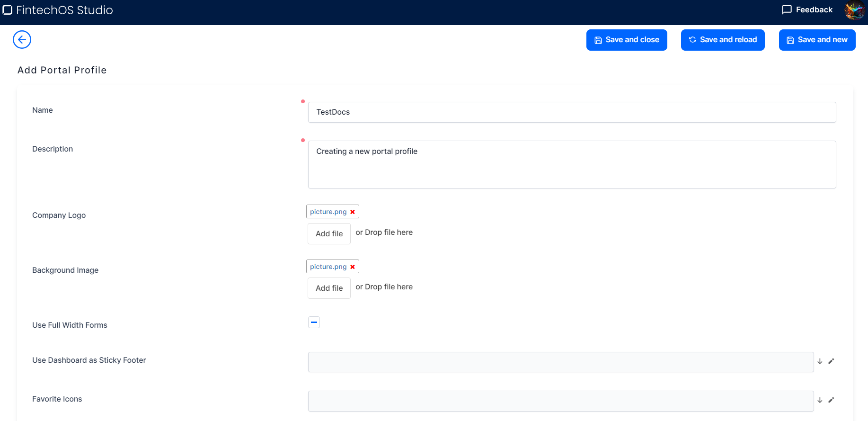Open the user avatar in header
Viewport: 868px width, 421px height.
[854, 10]
